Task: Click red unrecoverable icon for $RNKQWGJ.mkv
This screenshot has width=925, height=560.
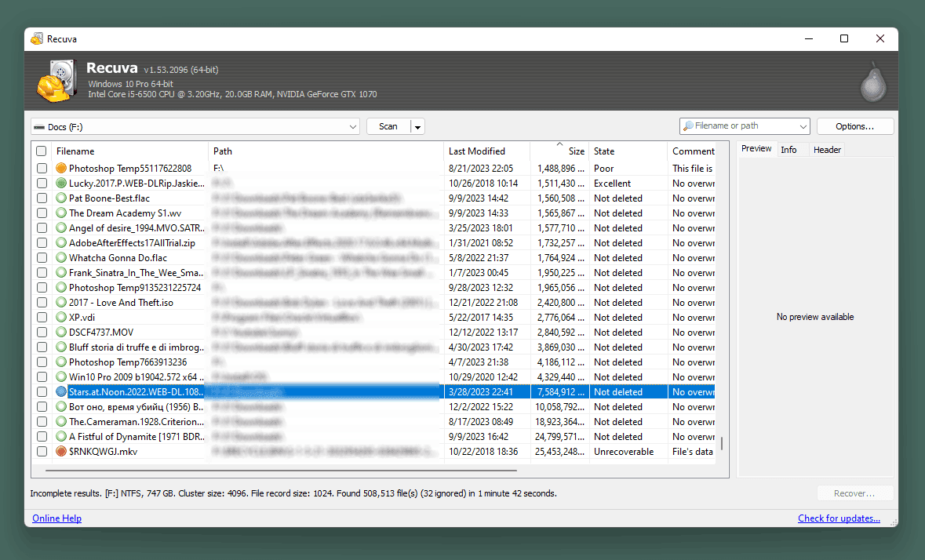Action: click(x=60, y=452)
